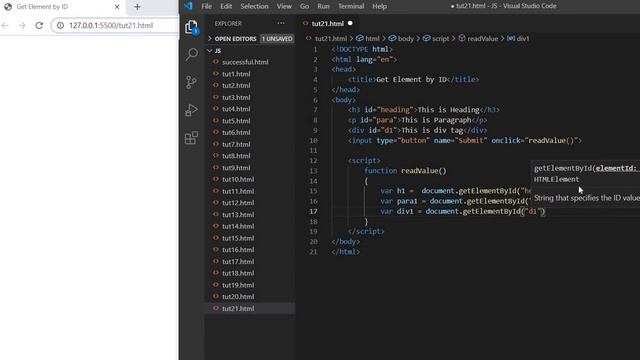This screenshot has height=360, width=640.
Task: Click div1 in the breadcrumb
Action: pos(523,39)
